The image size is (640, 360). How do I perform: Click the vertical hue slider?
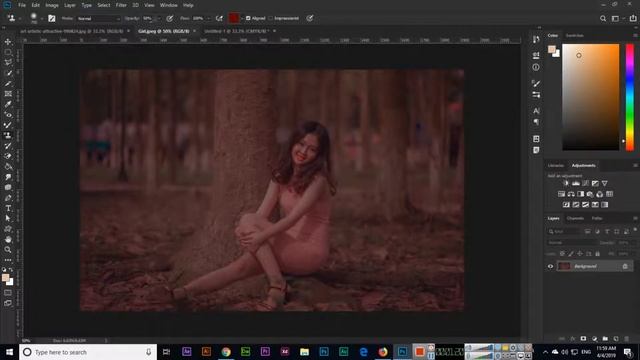coord(630,97)
